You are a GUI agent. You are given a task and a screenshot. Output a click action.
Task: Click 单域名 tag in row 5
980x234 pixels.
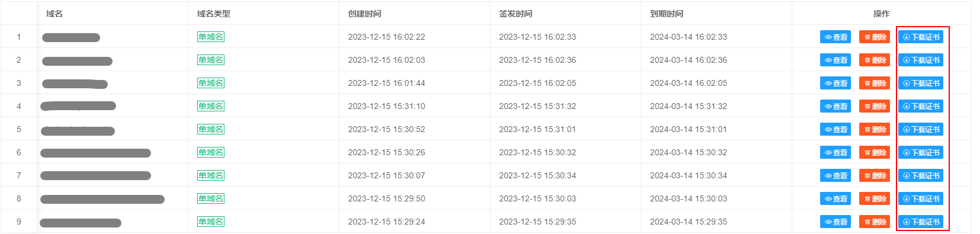(211, 129)
